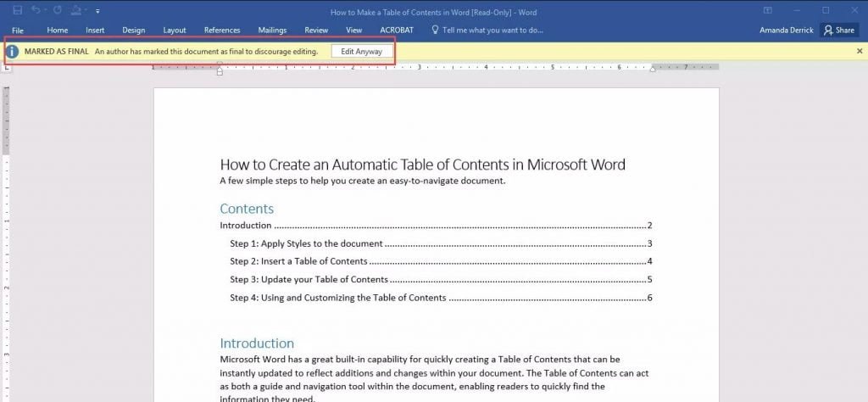This screenshot has width=868, height=402.
Task: Expand Customize Quick Access Toolbar dropdown
Action: (x=97, y=11)
